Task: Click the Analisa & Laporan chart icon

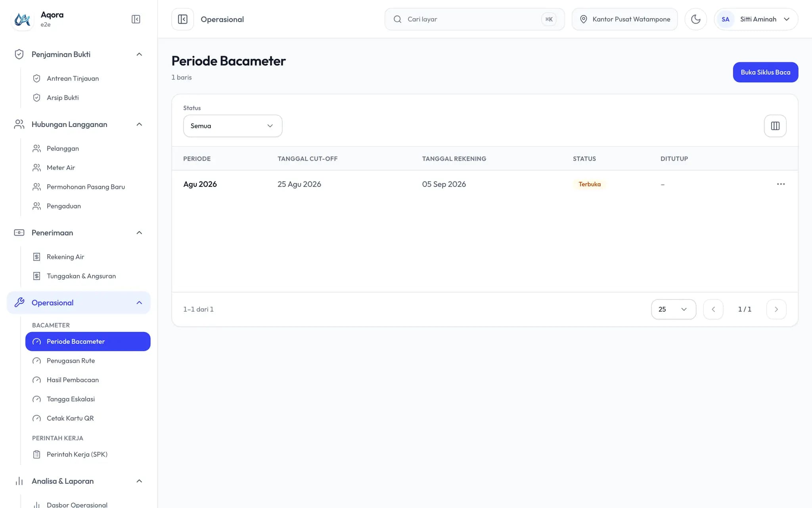Action: click(x=19, y=481)
